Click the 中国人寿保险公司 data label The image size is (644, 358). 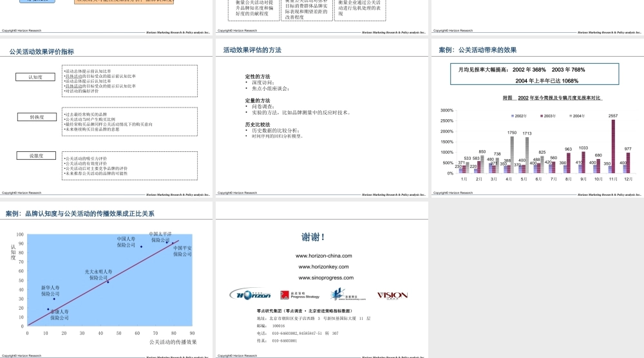[x=126, y=242]
